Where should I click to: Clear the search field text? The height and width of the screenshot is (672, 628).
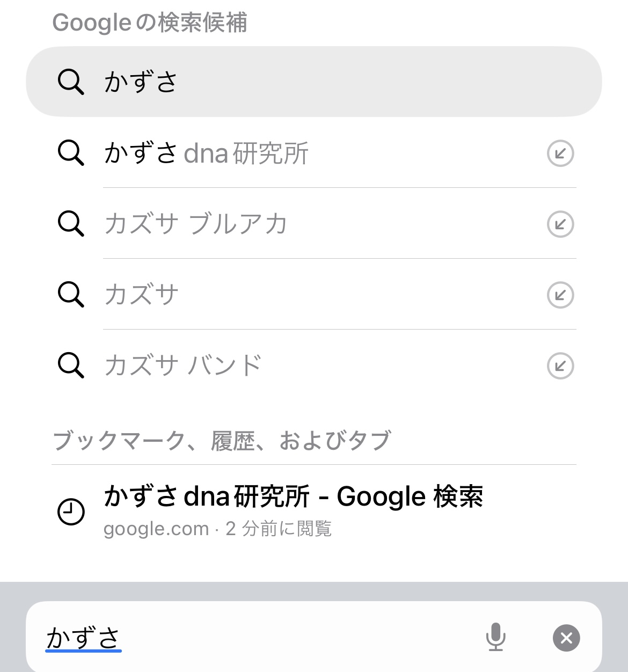pyautogui.click(x=566, y=638)
